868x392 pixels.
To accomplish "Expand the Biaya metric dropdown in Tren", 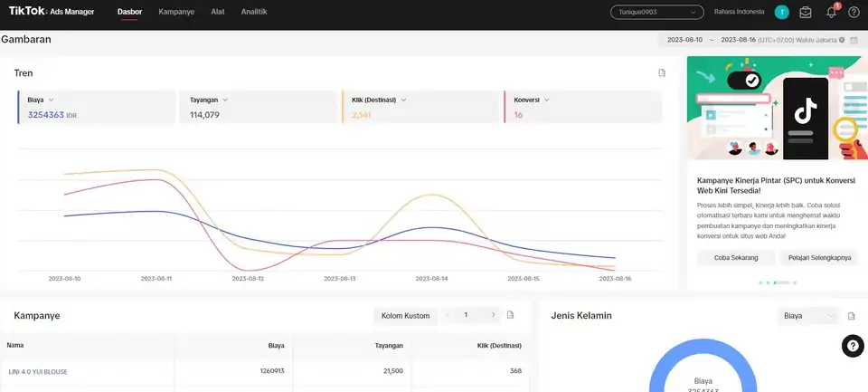I will [x=51, y=100].
